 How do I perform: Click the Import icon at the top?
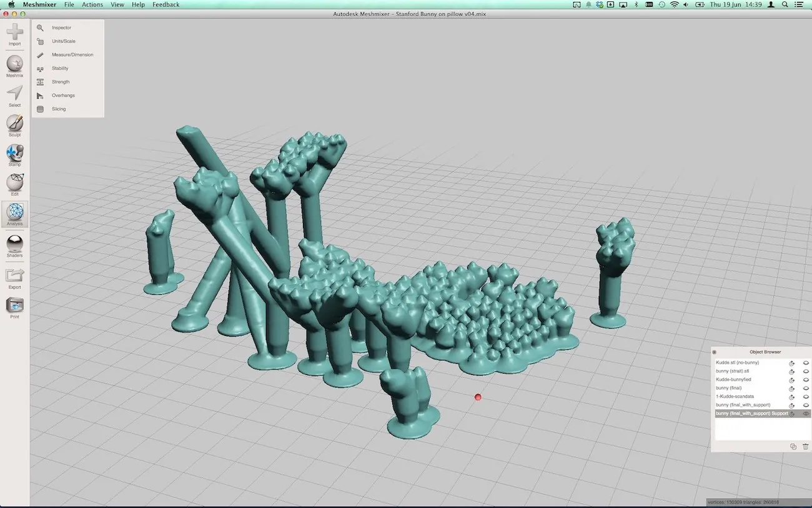point(14,32)
